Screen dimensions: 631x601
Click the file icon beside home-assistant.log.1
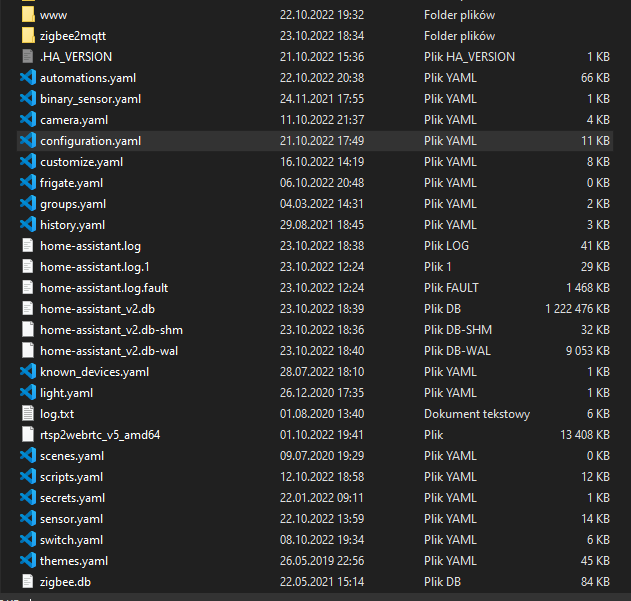28,266
